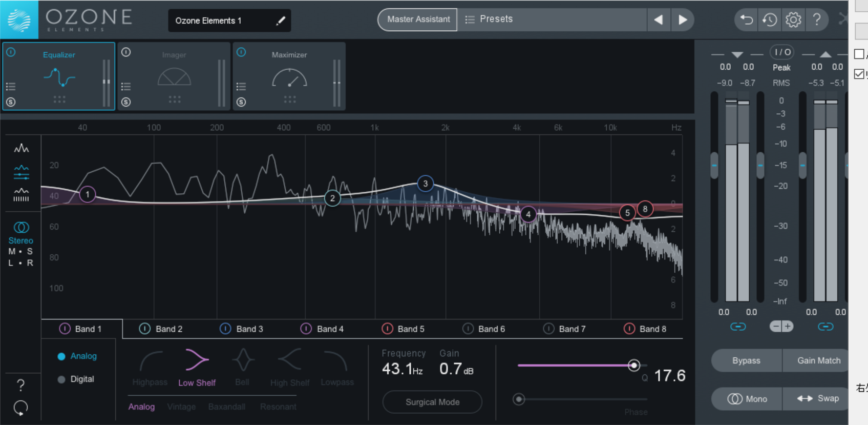
Task: Open Imager module preset list icon
Action: (126, 86)
